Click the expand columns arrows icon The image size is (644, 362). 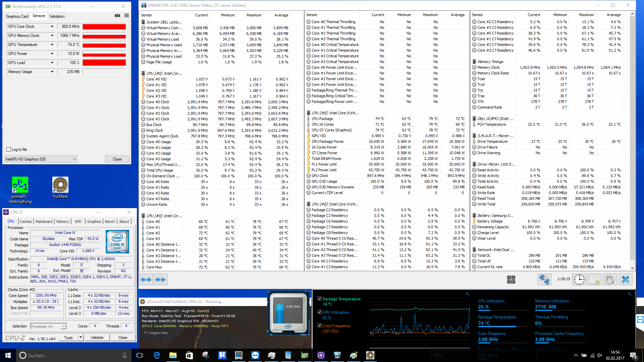coord(146,280)
